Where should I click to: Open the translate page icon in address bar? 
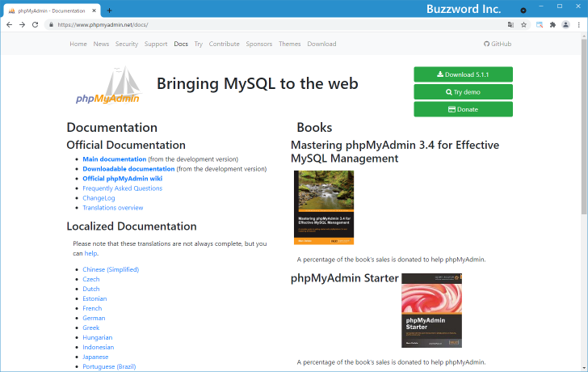coord(510,25)
